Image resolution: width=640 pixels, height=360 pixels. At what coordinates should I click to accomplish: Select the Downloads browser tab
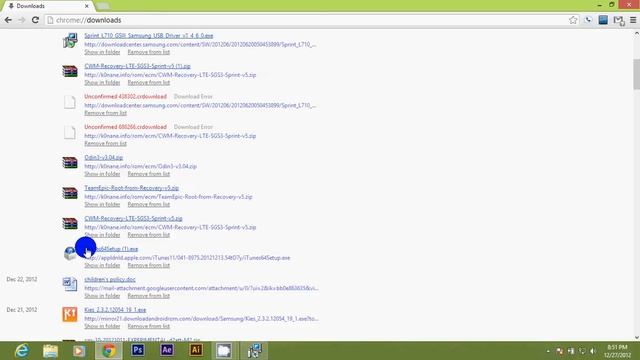[x=47, y=6]
